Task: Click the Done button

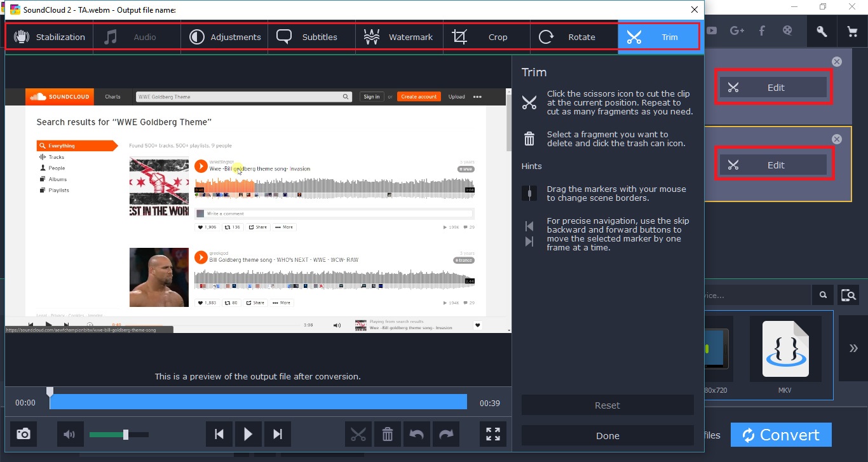Action: pos(607,435)
